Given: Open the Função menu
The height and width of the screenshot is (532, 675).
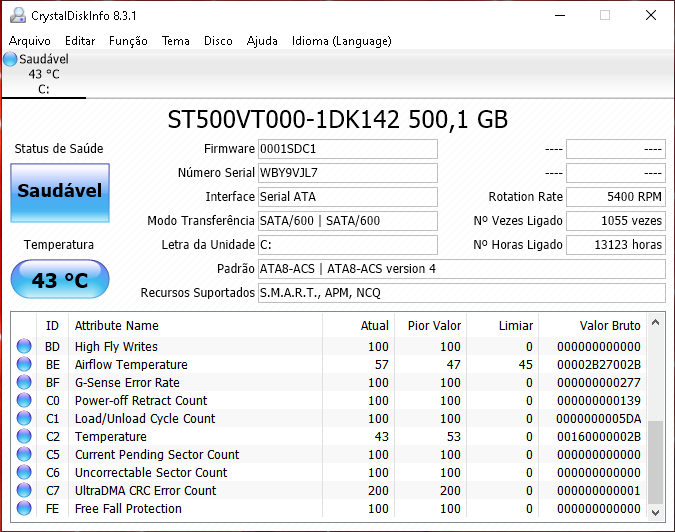Looking at the screenshot, I should coord(128,41).
